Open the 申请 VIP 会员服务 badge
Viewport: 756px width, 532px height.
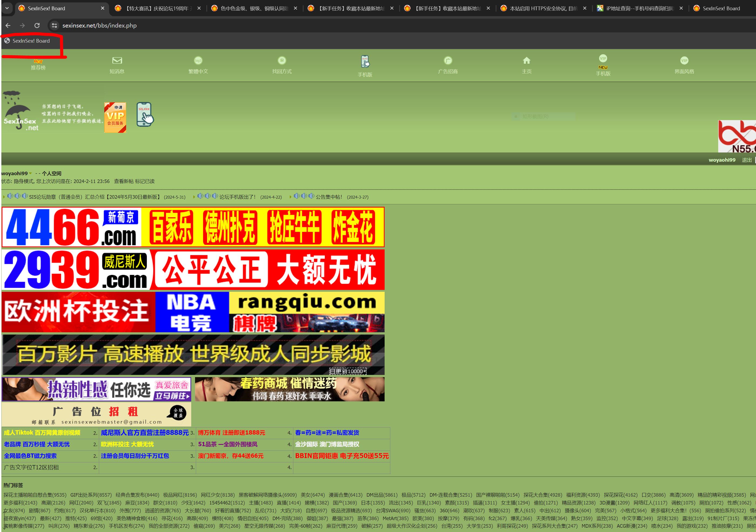click(115, 117)
